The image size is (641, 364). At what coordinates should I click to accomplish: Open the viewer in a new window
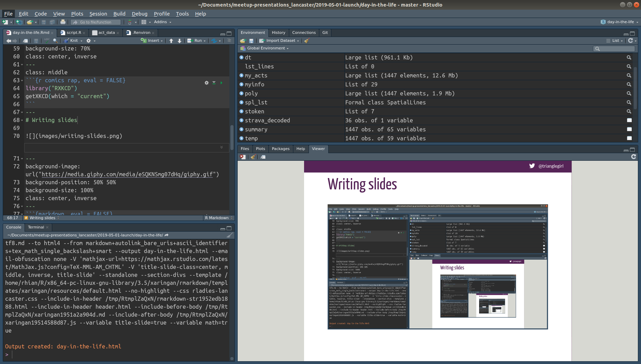click(263, 157)
